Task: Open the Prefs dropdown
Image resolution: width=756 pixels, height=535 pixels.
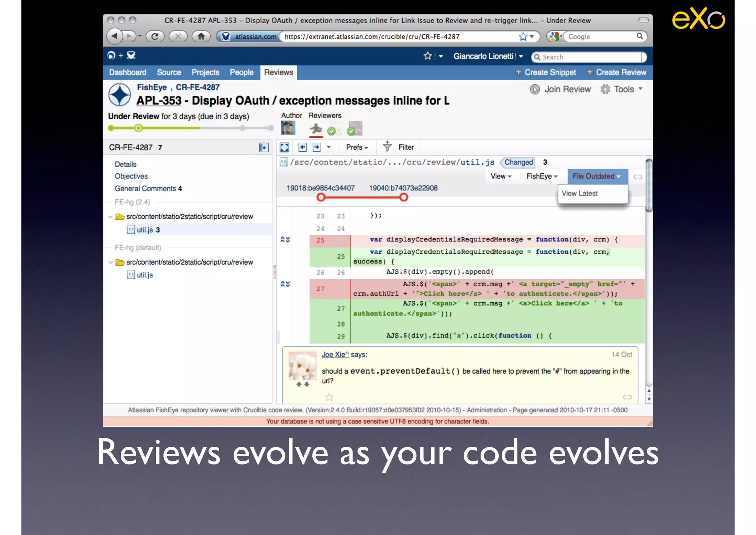Action: point(357,147)
